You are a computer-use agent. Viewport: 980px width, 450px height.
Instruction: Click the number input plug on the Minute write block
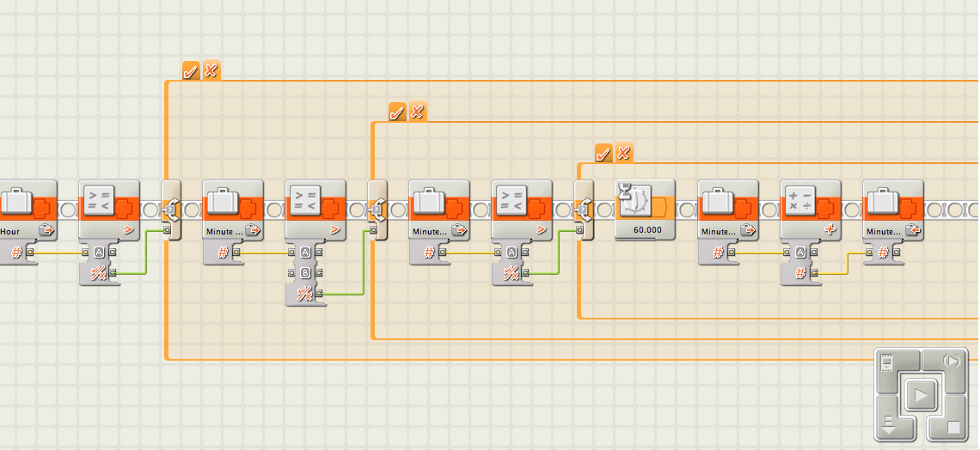pos(869,252)
